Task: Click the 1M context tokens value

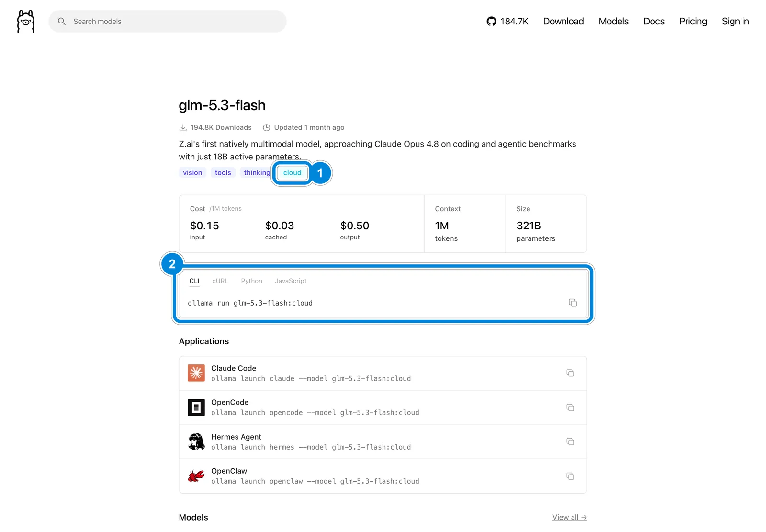Action: (x=442, y=226)
